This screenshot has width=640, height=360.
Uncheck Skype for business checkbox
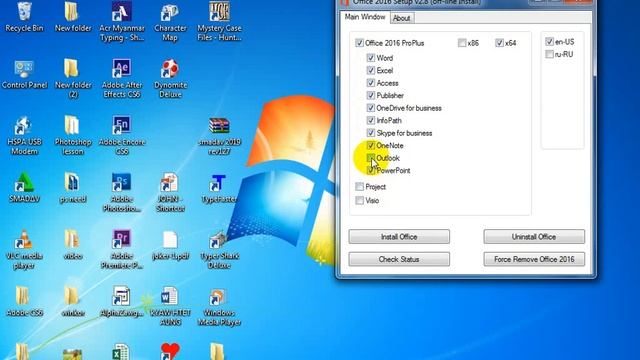click(371, 133)
